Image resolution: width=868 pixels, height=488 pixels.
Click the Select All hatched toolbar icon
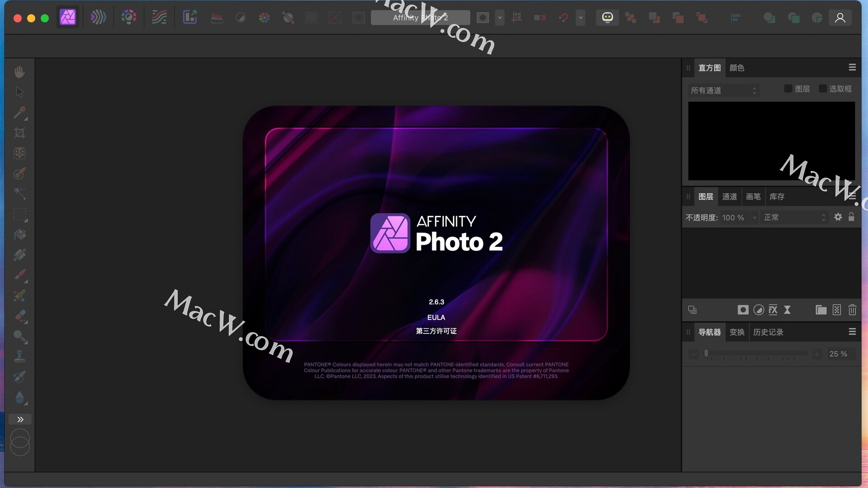pyautogui.click(x=311, y=18)
